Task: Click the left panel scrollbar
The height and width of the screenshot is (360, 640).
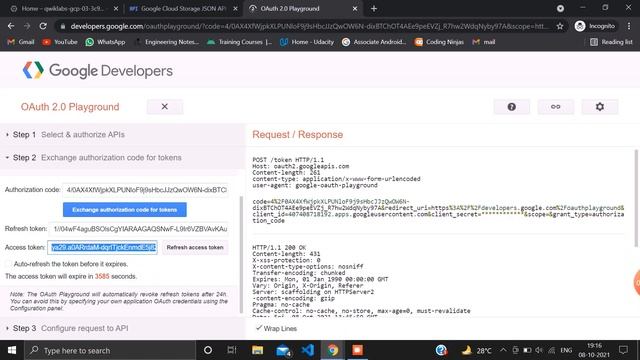Action: coord(241,255)
